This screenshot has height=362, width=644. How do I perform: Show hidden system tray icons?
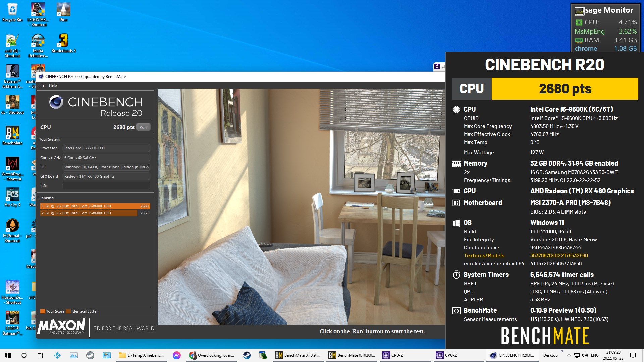point(569,355)
